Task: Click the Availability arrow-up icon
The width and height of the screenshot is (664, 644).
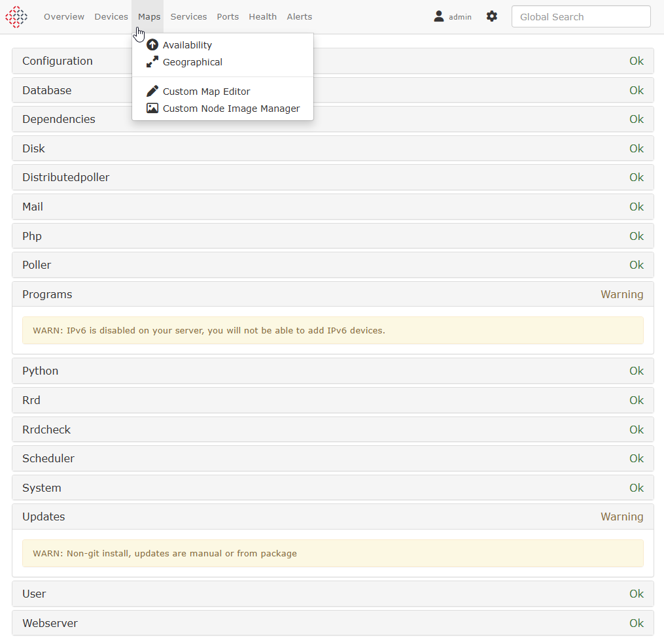Action: 152,45
